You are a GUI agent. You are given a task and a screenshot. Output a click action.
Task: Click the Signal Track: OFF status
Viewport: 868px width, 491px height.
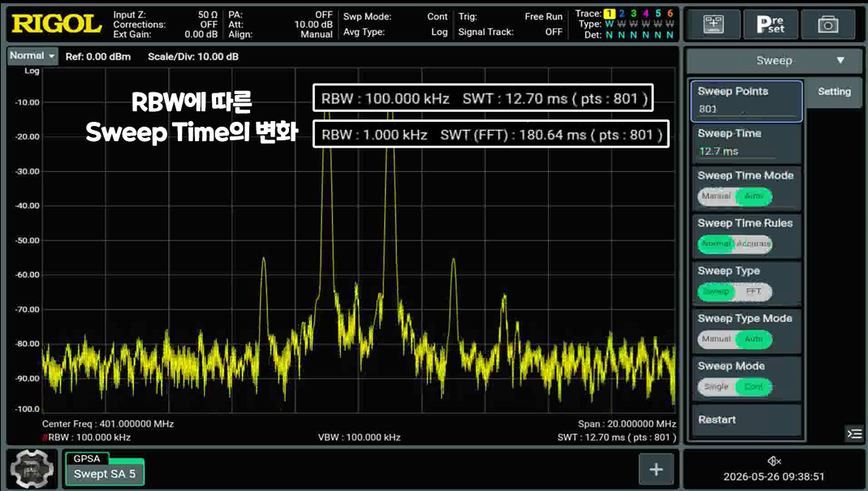[511, 32]
